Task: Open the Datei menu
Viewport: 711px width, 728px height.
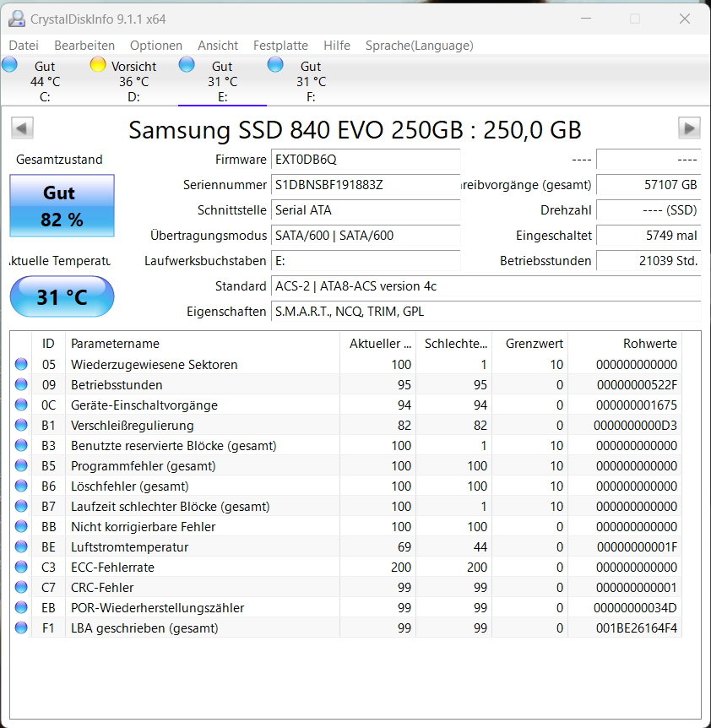Action: click(24, 46)
